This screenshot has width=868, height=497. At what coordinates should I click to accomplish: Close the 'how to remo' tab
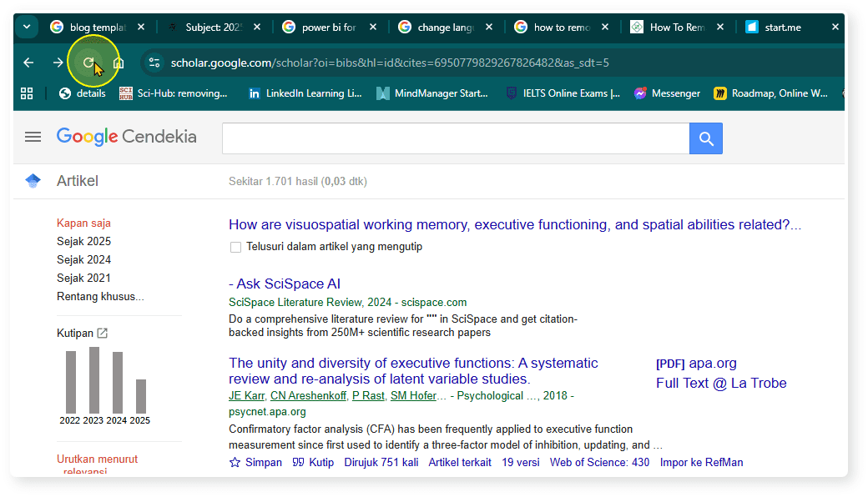pyautogui.click(x=605, y=27)
